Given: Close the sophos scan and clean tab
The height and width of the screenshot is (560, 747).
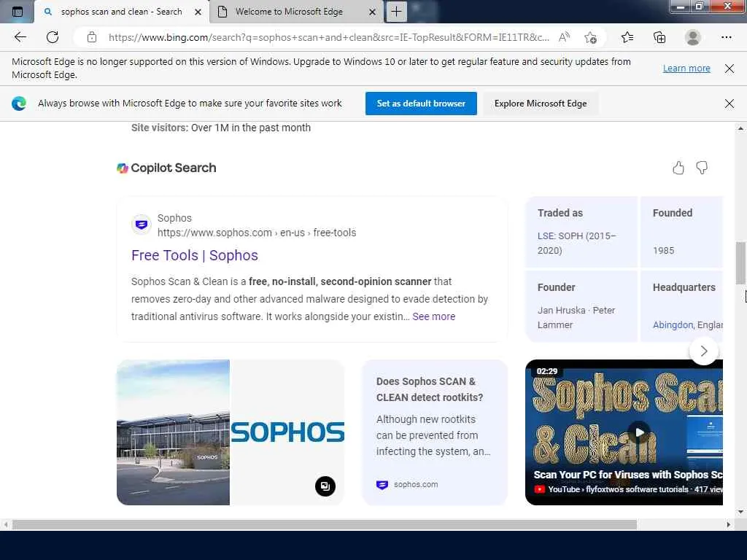Looking at the screenshot, I should pos(198,12).
